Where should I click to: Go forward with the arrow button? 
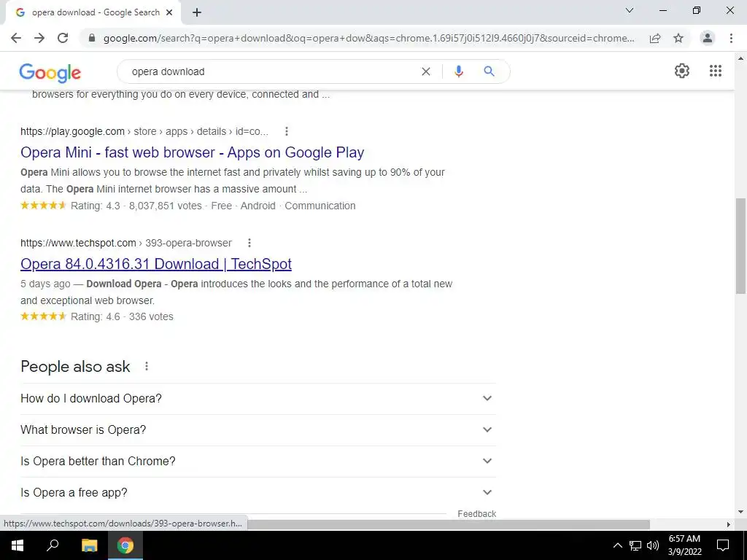pos(39,38)
